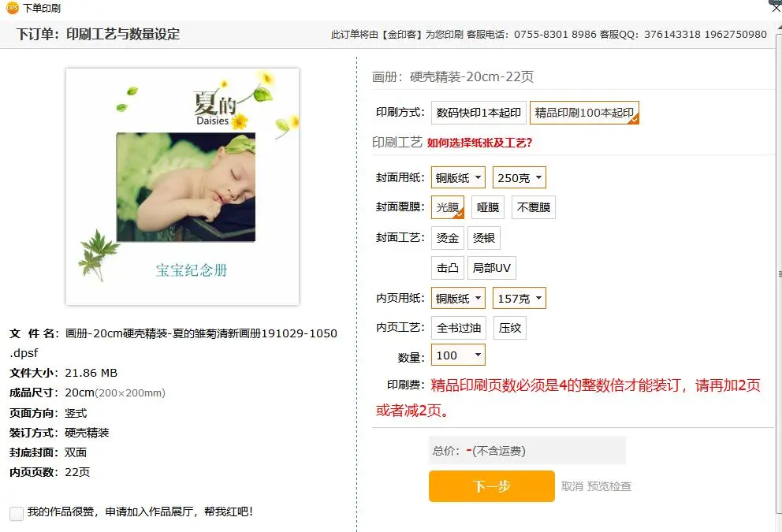
Task: Enable 全书过油 inner page craft
Action: tap(458, 328)
